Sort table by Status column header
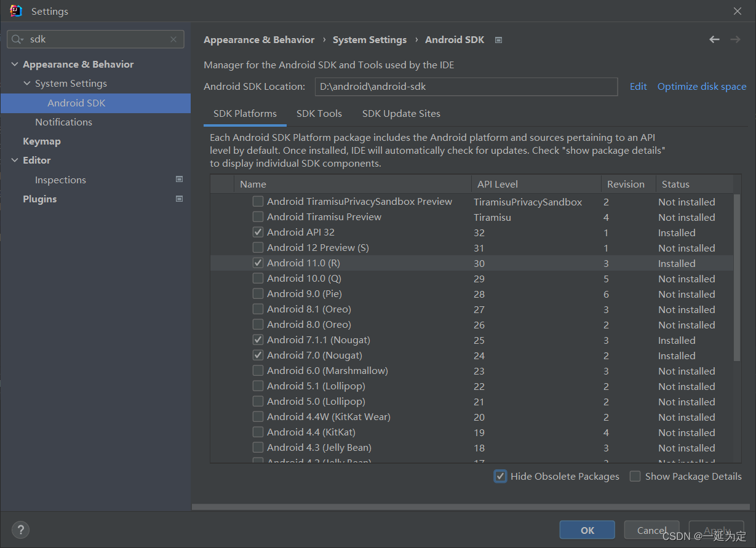 [x=694, y=184]
